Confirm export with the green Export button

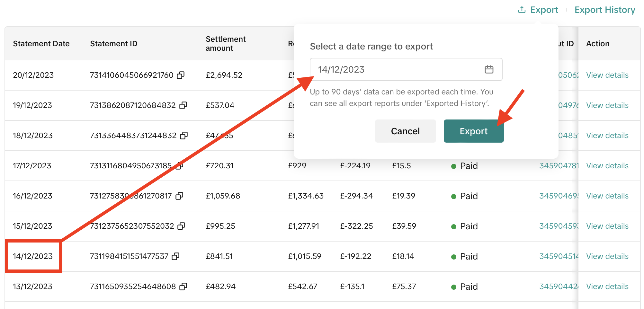[x=473, y=131]
